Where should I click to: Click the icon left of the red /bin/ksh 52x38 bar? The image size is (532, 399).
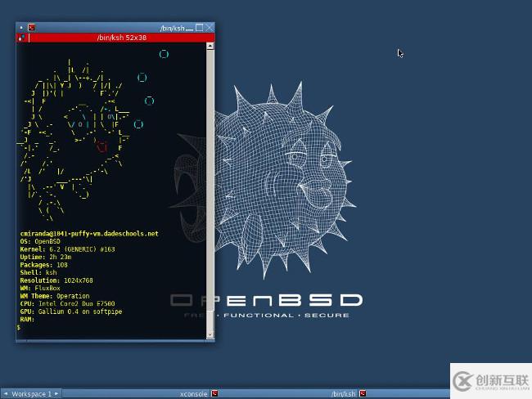coord(22,38)
